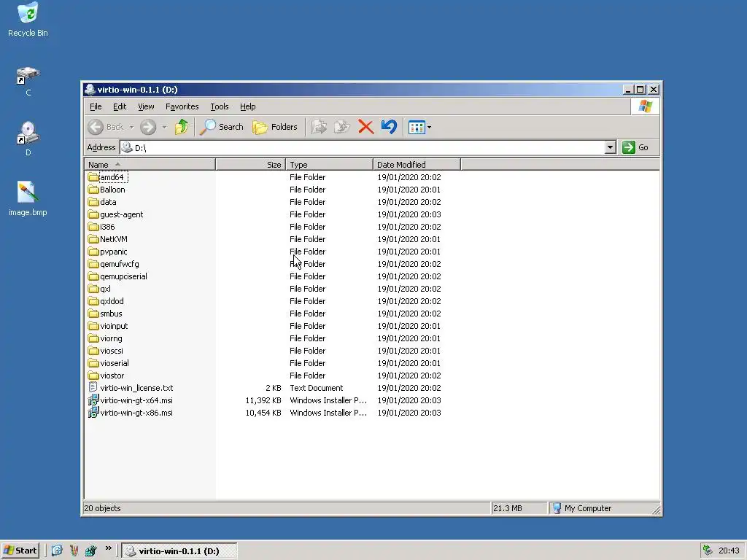The image size is (747, 560).
Task: Select the vioscsi folder name
Action: tap(112, 351)
